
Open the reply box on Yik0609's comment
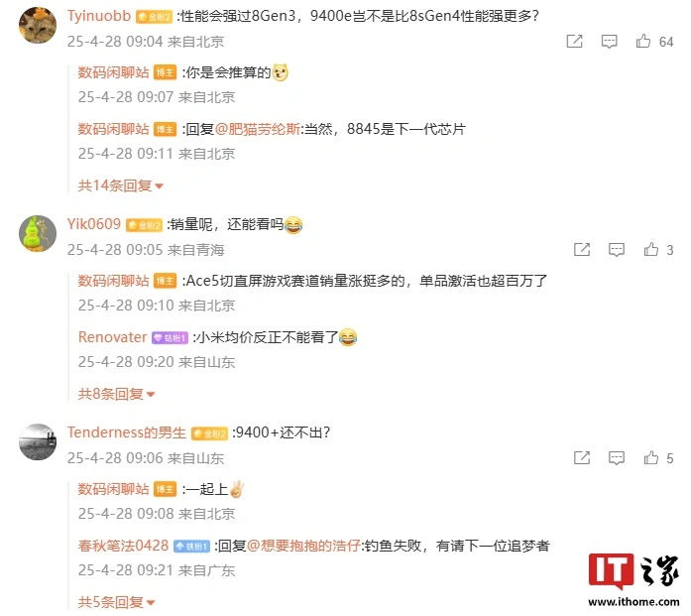click(x=616, y=250)
